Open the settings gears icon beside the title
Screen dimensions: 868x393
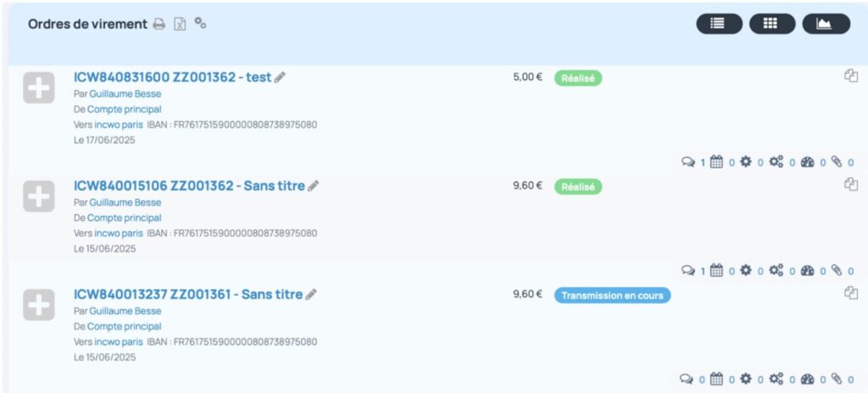click(x=201, y=24)
